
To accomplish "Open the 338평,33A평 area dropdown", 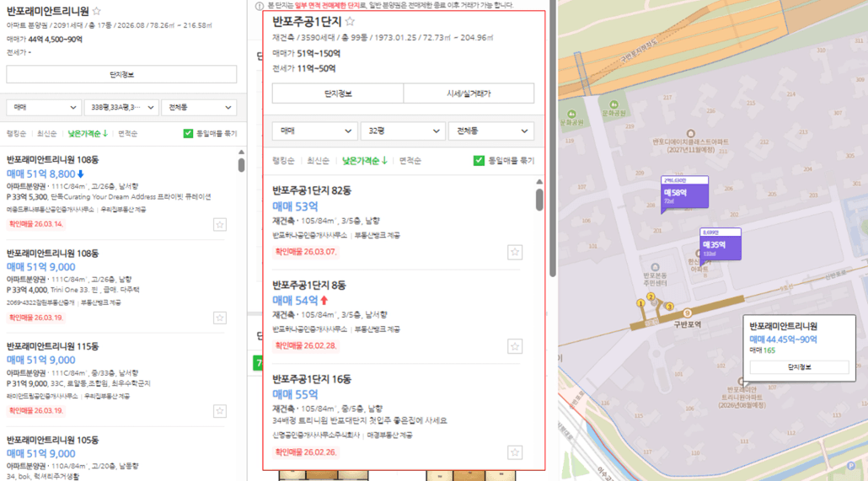I will coord(121,107).
